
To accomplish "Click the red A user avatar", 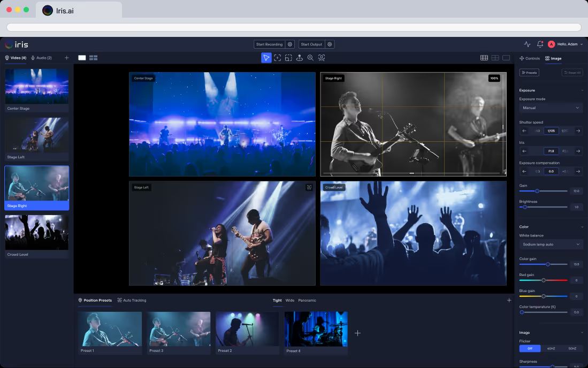I will tap(551, 44).
